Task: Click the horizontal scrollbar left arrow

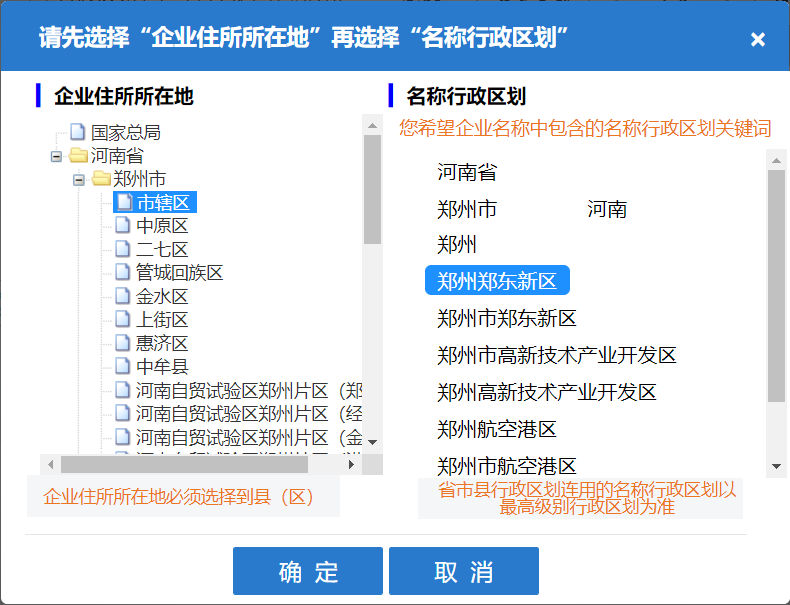Action: [x=50, y=464]
